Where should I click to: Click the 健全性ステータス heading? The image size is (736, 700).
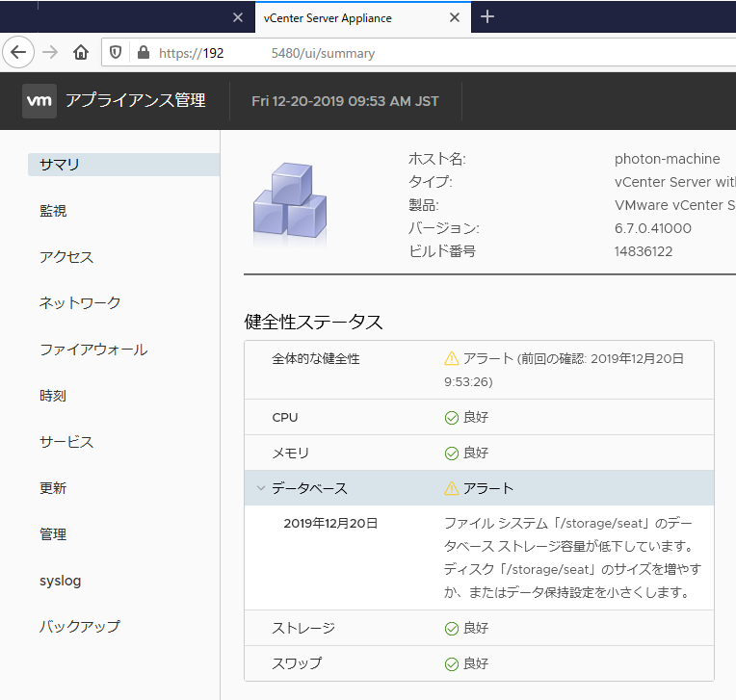coord(313,323)
